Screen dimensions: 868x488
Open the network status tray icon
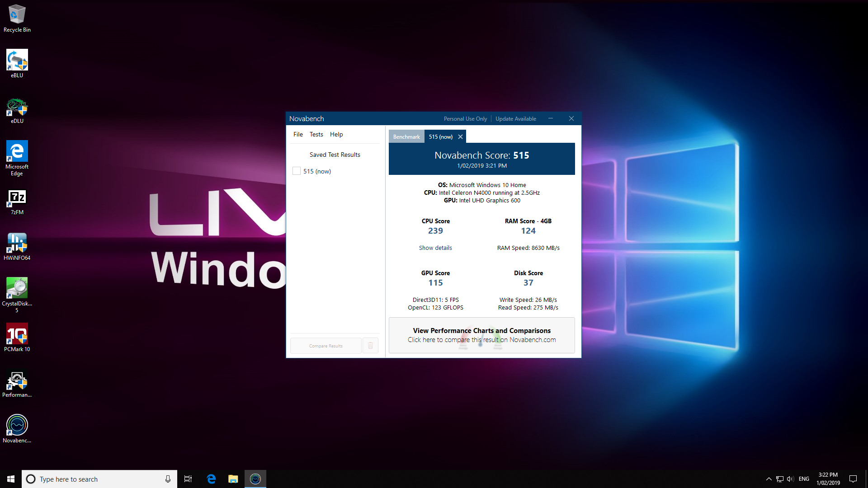780,479
